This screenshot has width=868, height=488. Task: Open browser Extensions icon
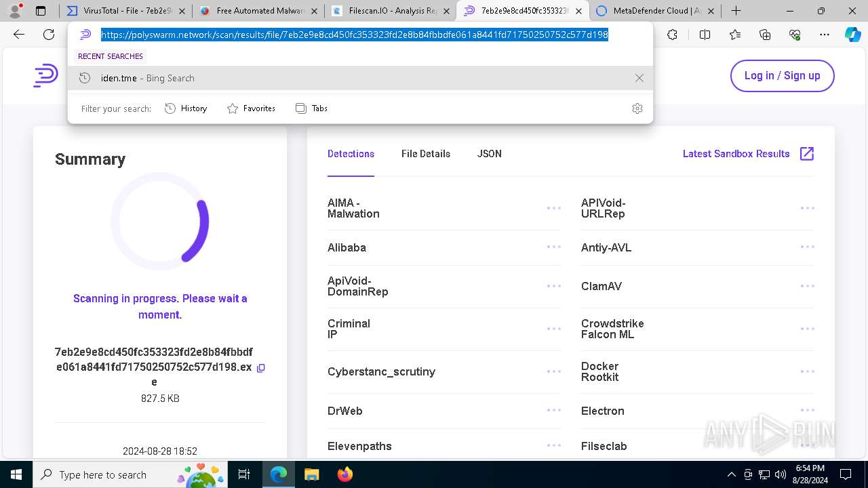click(672, 35)
